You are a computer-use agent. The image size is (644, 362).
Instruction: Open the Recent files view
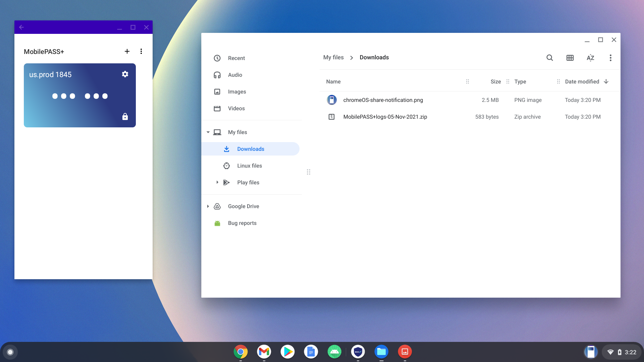pos(236,58)
